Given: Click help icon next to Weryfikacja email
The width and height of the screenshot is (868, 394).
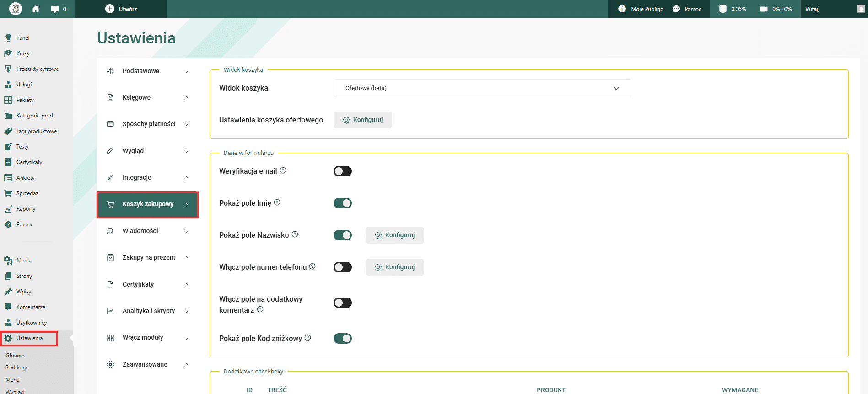Looking at the screenshot, I should (283, 170).
